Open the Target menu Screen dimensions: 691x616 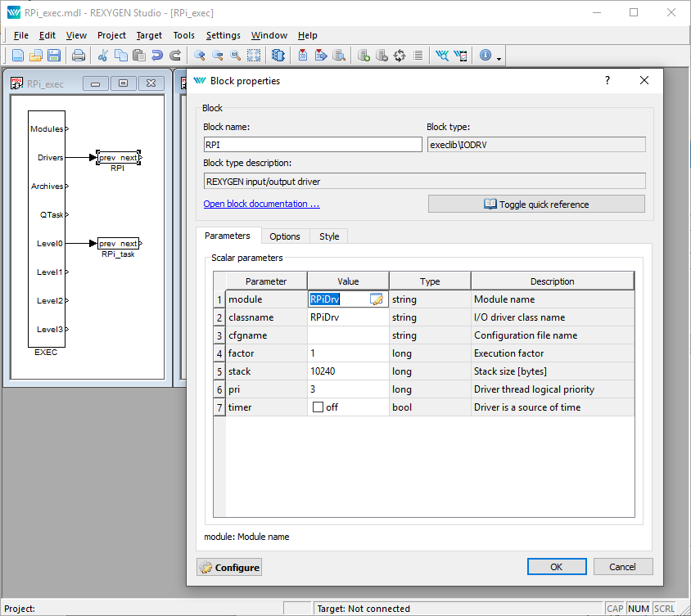(x=149, y=35)
